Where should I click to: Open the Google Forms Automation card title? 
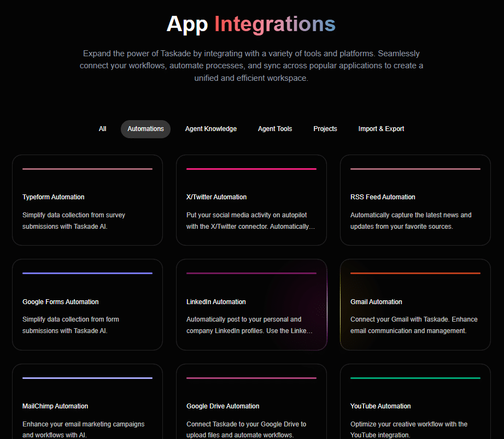pyautogui.click(x=61, y=302)
